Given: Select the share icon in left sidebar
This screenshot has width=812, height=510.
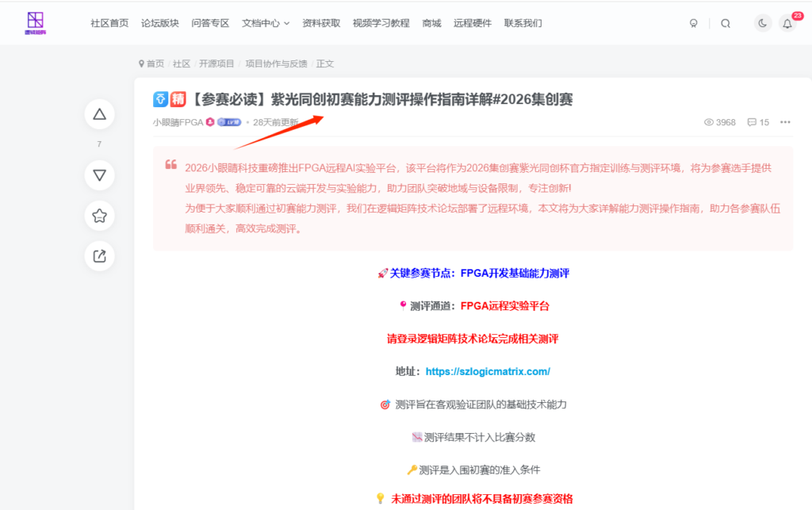Looking at the screenshot, I should point(99,255).
